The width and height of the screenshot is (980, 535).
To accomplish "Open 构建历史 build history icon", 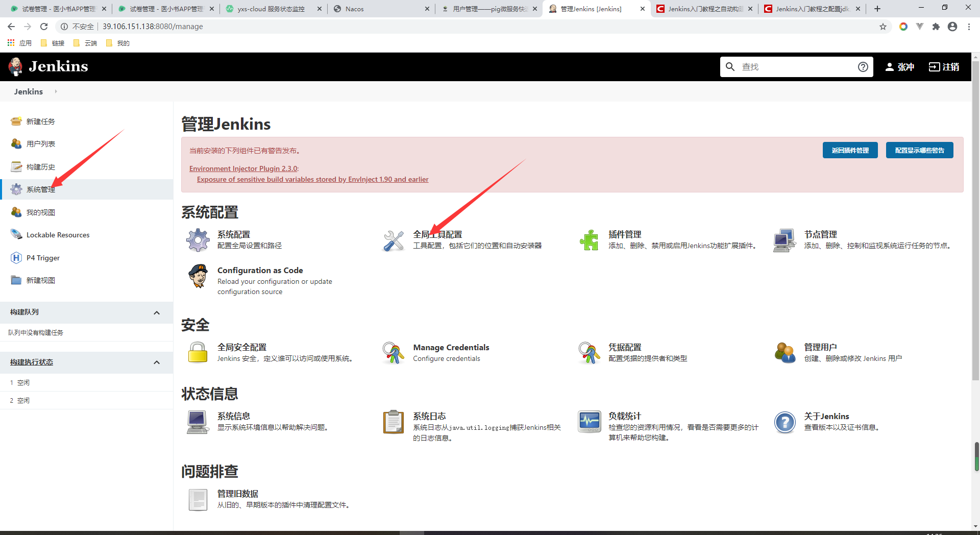I will coord(16,166).
